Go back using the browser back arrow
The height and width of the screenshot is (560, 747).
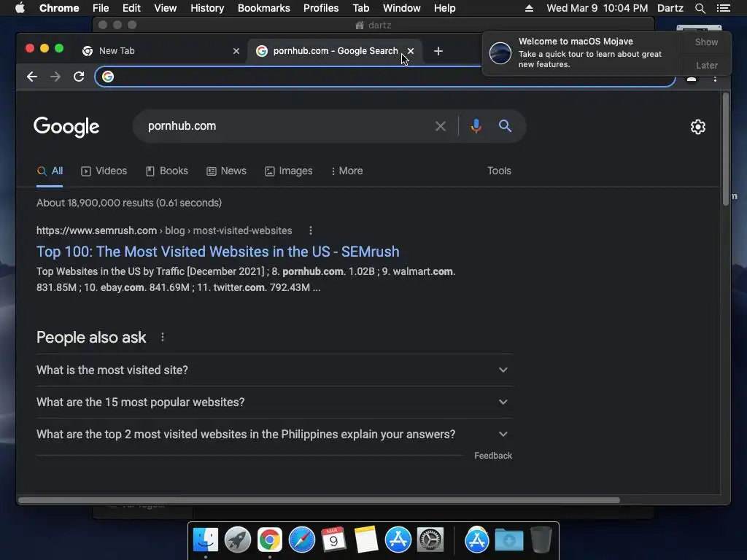point(32,77)
